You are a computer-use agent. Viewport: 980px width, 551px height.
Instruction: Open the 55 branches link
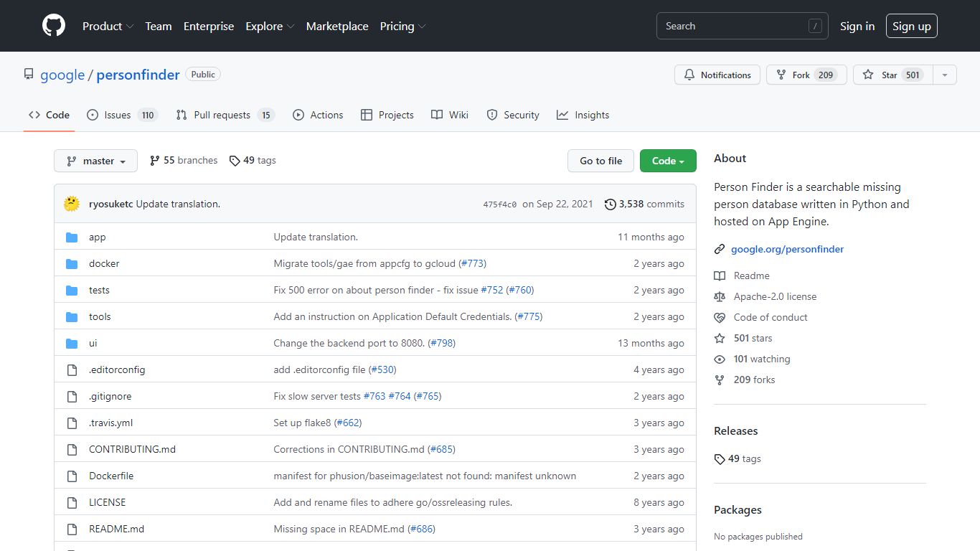(184, 161)
